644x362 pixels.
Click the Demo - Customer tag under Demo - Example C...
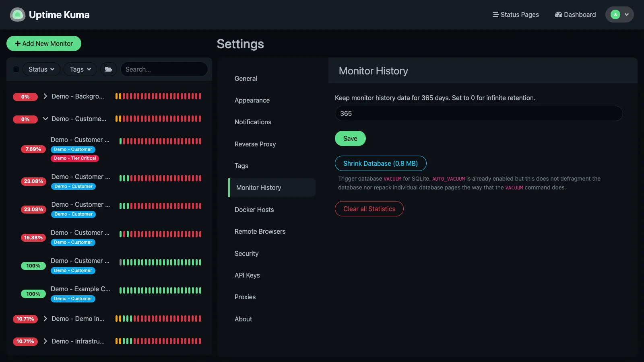pos(73,299)
